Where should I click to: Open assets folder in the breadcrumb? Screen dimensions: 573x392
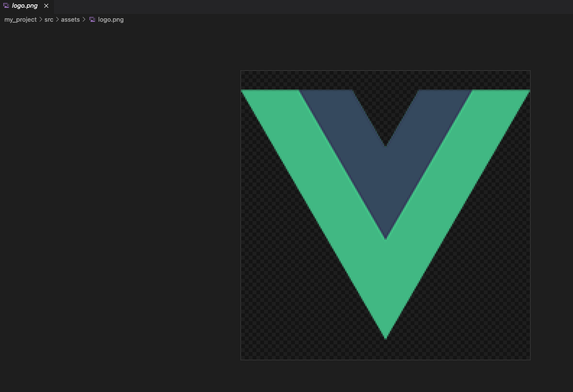click(70, 20)
